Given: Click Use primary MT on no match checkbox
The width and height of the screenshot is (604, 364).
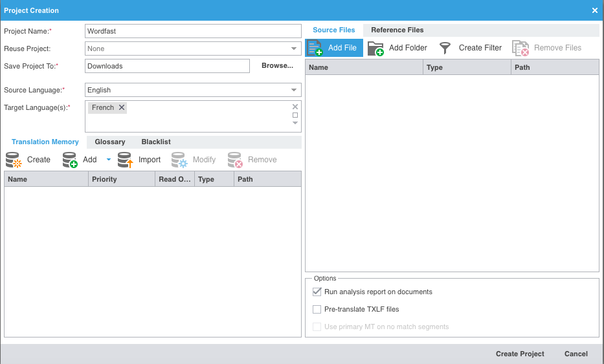Looking at the screenshot, I should point(317,327).
